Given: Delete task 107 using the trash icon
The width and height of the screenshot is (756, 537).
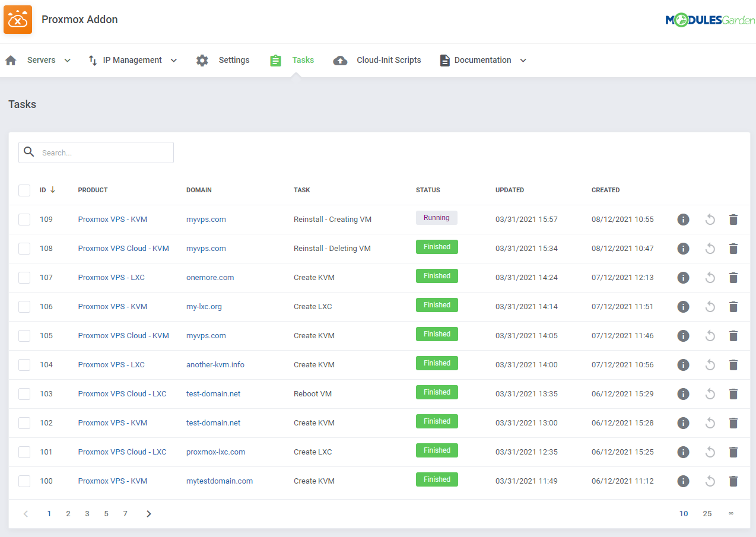Looking at the screenshot, I should tap(733, 277).
